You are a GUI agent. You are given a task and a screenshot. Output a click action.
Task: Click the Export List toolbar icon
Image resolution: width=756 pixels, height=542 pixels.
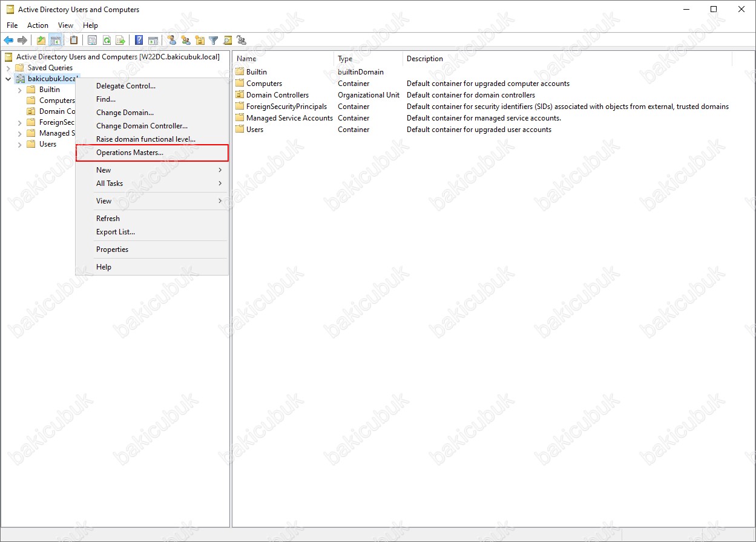tap(120, 41)
